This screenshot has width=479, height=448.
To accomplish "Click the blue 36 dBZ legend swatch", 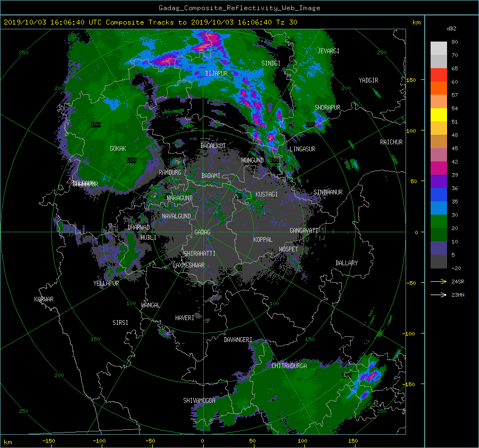I will (x=439, y=194).
